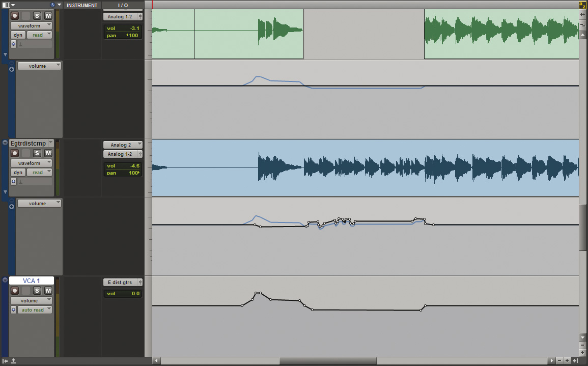Record-enable the Egtrdistcmp track
Viewport: 588px width, 366px height.
15,153
